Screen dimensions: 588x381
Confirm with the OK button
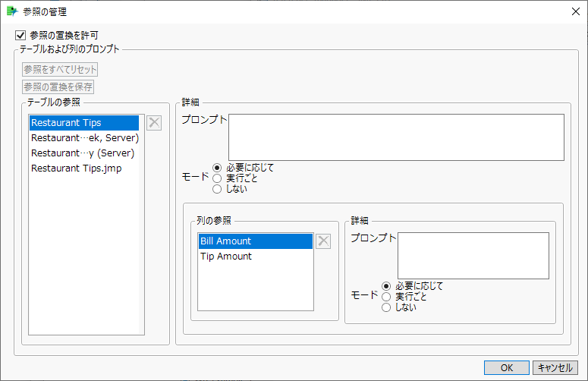click(507, 368)
